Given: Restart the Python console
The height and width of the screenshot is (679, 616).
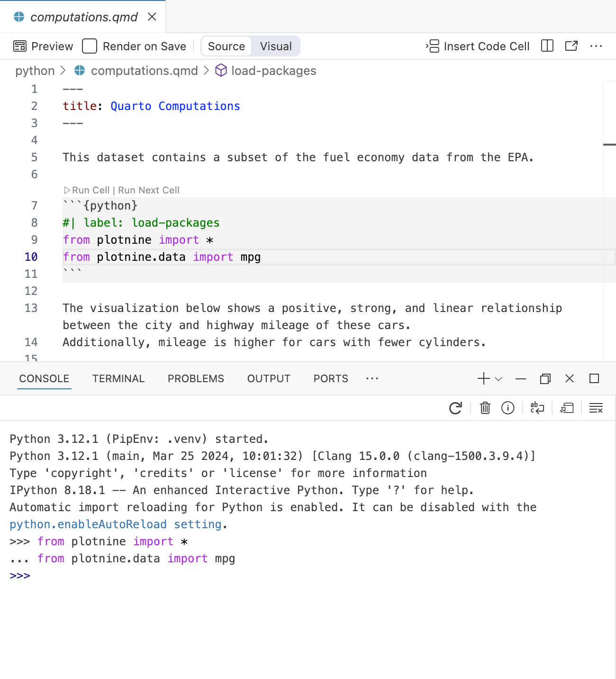Looking at the screenshot, I should 455,408.
